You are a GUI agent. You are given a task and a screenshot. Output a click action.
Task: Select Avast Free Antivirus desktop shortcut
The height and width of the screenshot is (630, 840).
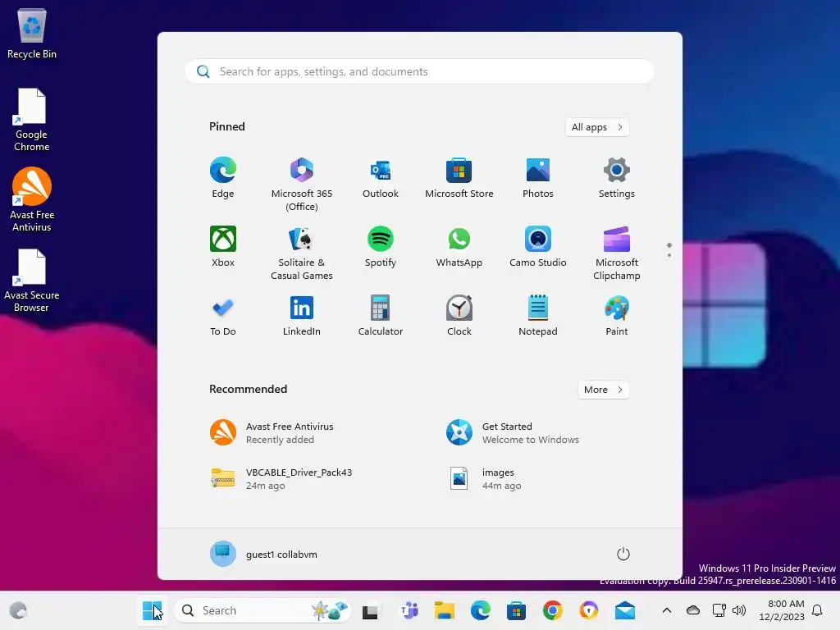coord(32,200)
